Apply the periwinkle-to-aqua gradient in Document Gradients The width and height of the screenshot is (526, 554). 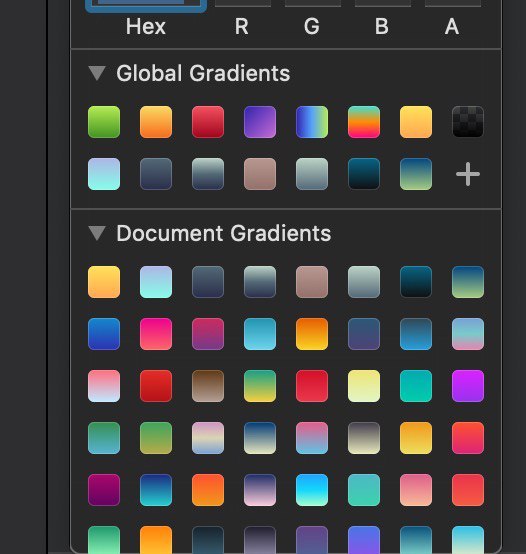[156, 282]
